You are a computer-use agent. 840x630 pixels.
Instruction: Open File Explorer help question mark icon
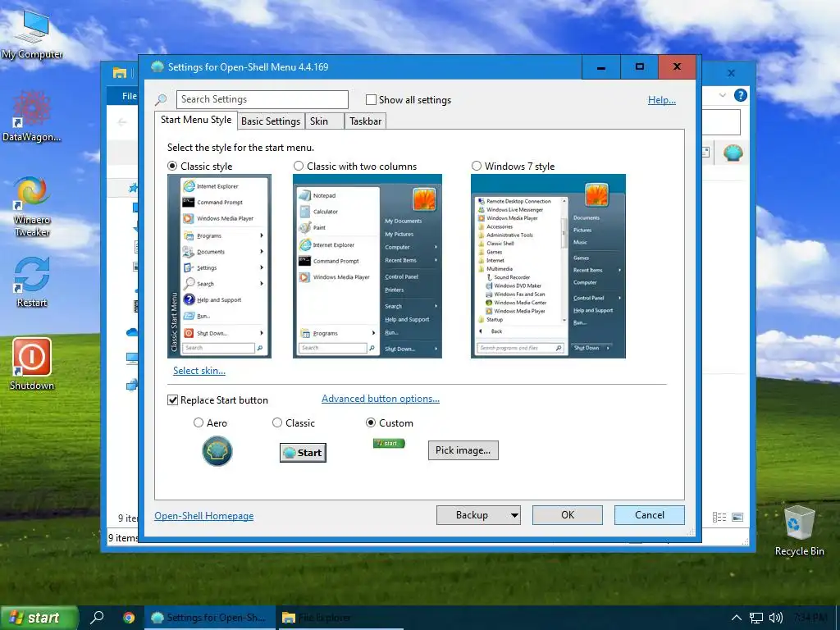point(741,95)
